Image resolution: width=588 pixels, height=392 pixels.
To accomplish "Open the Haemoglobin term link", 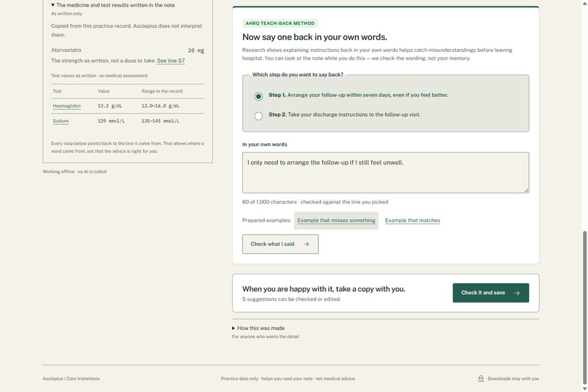I will (x=66, y=106).
